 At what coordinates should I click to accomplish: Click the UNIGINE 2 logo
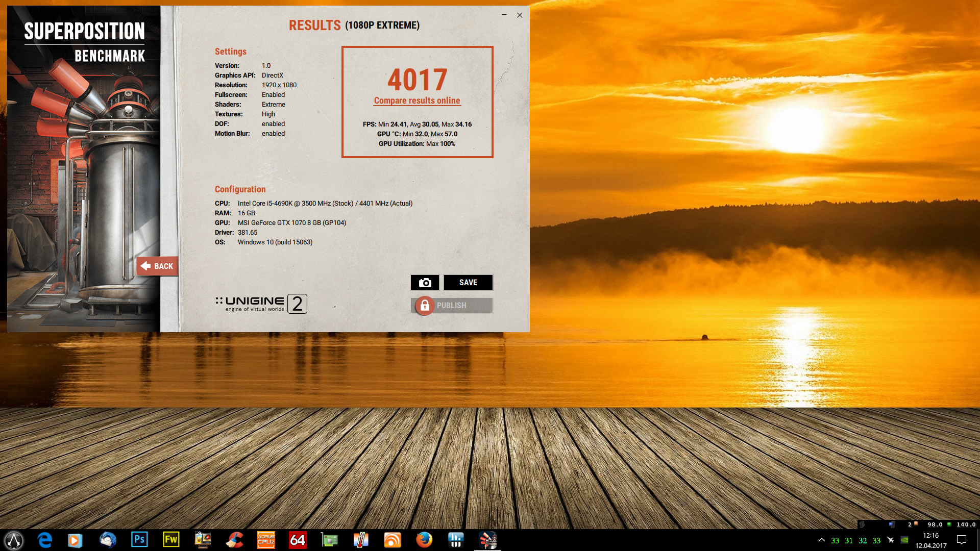[261, 304]
